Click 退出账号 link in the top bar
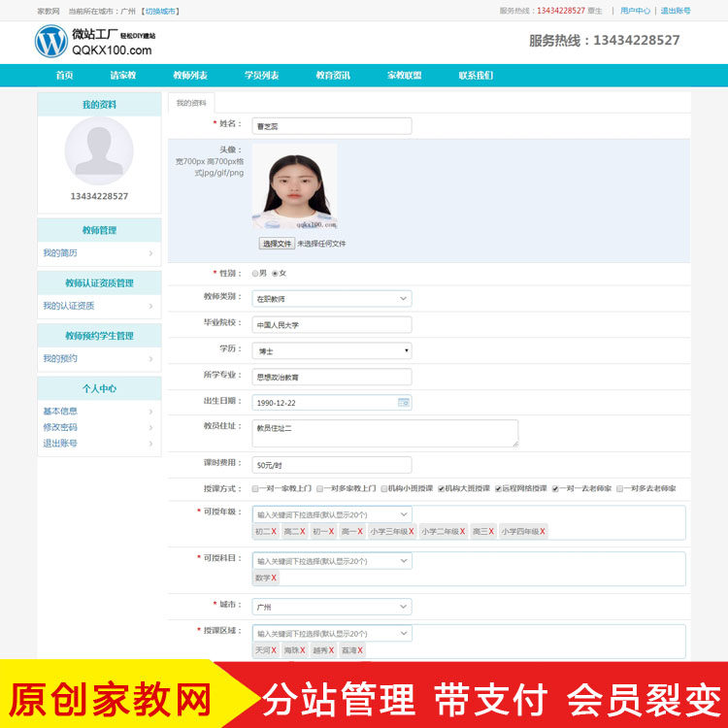The width and height of the screenshot is (728, 728). tap(676, 11)
